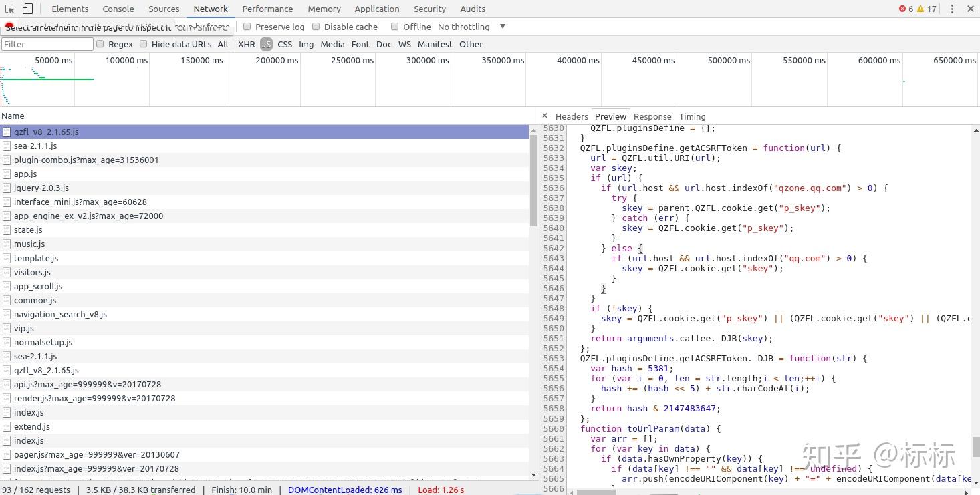The width and height of the screenshot is (980, 495).
Task: Click the file icon beside jquery-2.0.3.js
Action: [7, 188]
